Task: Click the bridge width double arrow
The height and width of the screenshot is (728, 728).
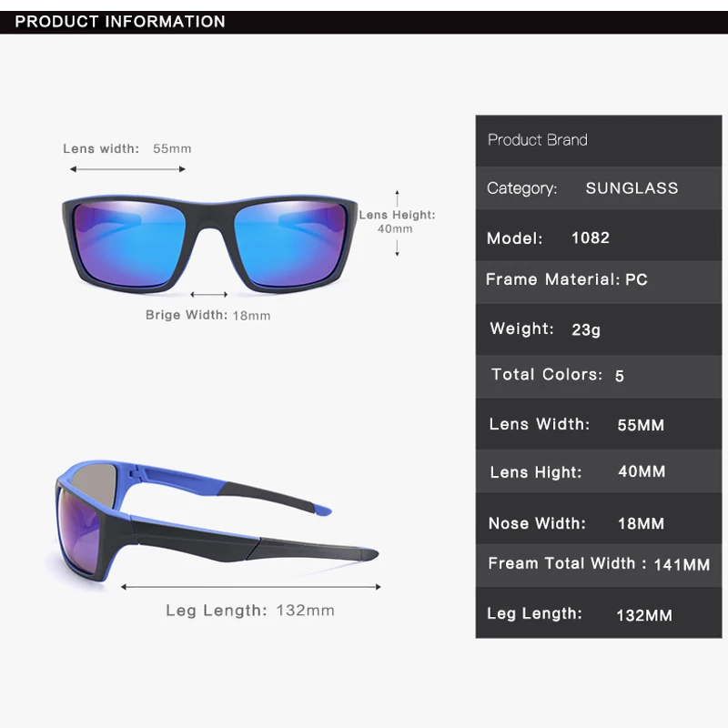Action: (209, 294)
